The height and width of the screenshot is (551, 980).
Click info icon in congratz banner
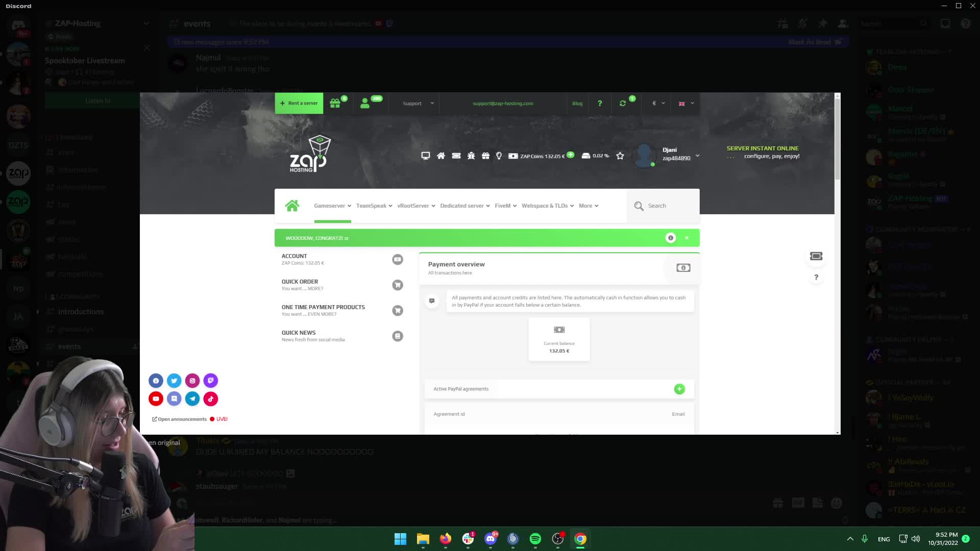(671, 238)
